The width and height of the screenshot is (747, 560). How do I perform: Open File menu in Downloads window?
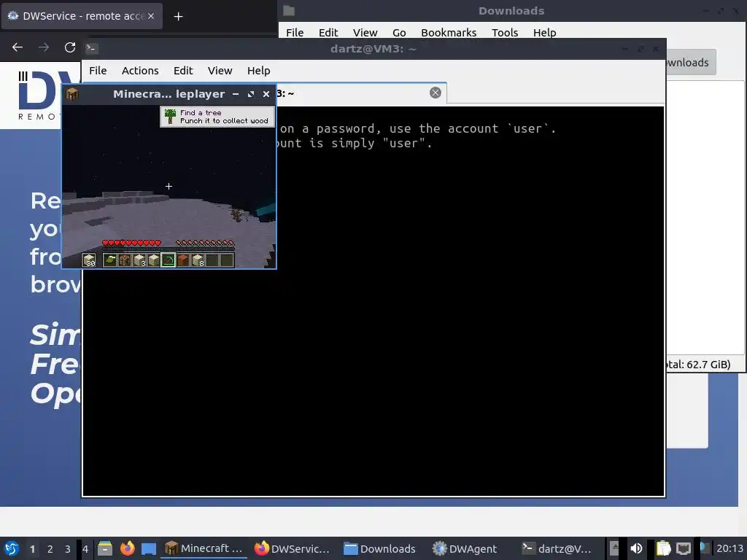click(x=295, y=32)
